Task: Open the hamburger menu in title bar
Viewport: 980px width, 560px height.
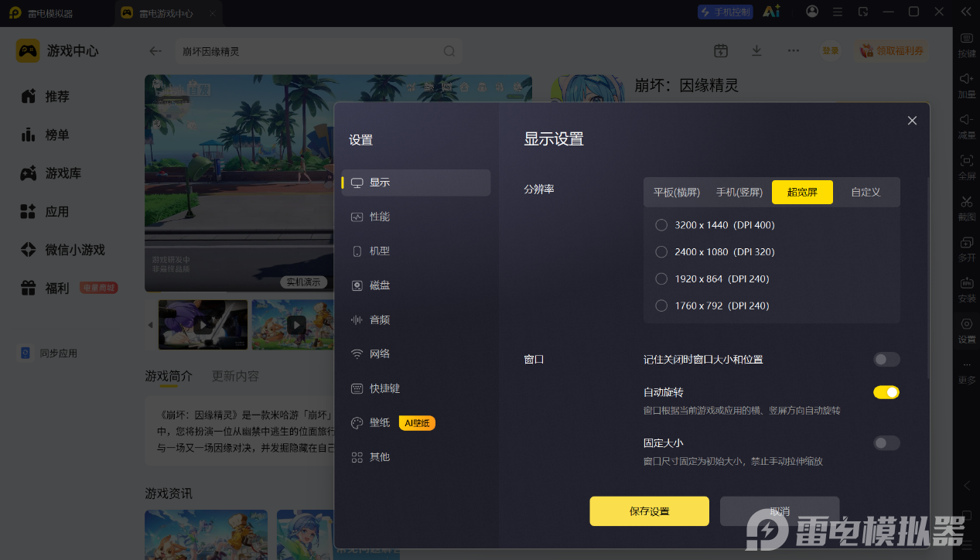Action: (x=838, y=12)
